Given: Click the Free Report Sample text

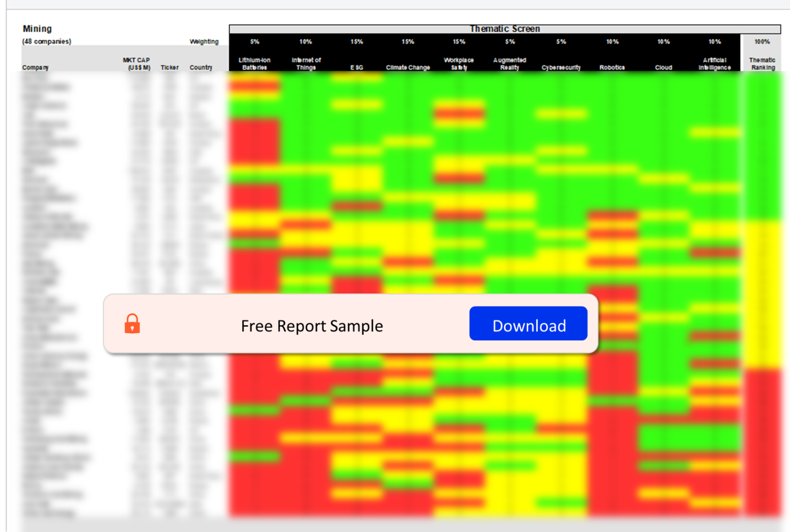Looking at the screenshot, I should (312, 326).
